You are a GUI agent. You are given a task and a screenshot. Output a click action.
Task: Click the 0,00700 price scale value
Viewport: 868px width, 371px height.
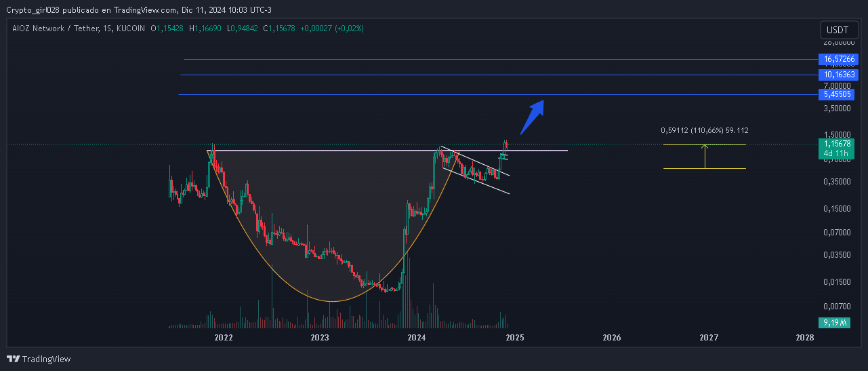pos(837,306)
